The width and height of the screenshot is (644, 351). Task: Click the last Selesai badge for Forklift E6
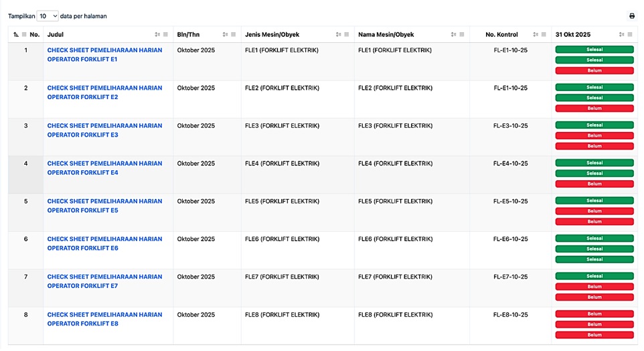[x=594, y=259]
